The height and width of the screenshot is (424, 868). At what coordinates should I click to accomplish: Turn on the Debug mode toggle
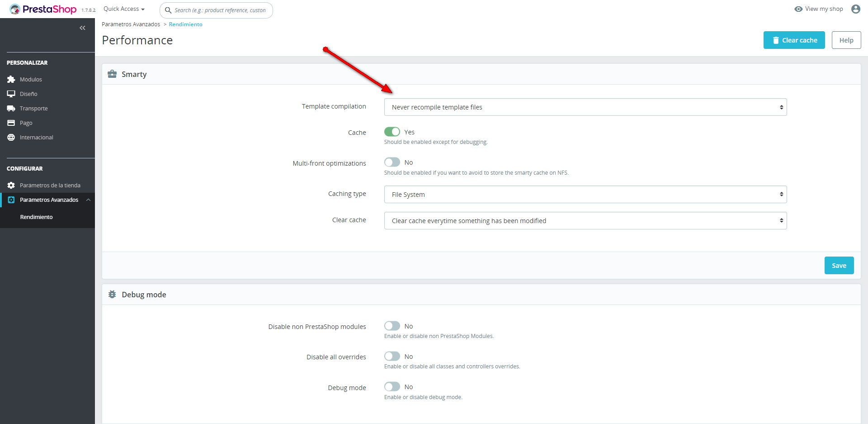click(392, 386)
